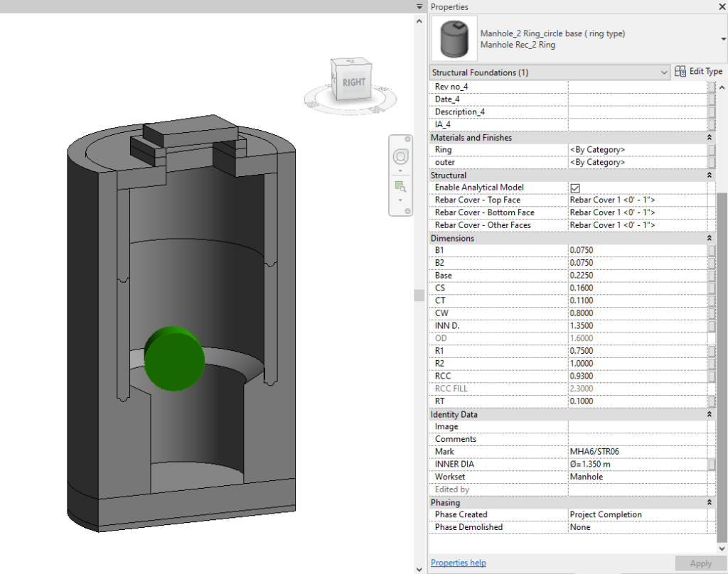Image resolution: width=728 pixels, height=574 pixels.
Task: Click the Edit Type icon
Action: pos(680,71)
